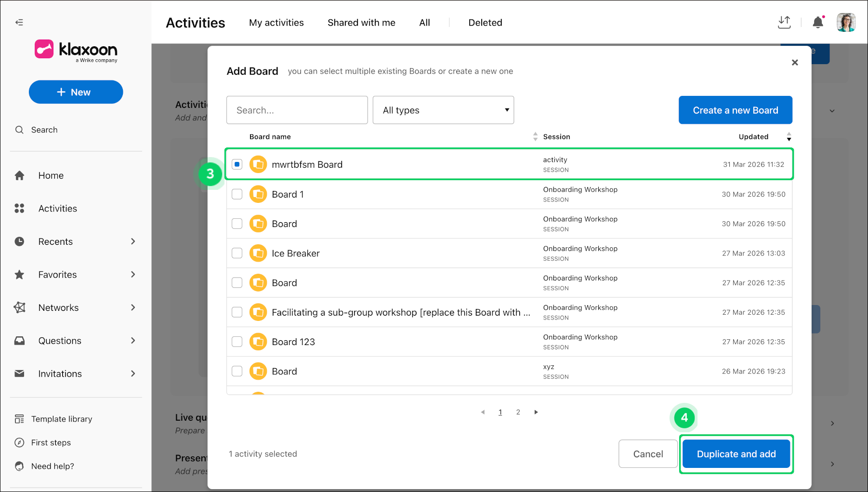The height and width of the screenshot is (492, 868).
Task: Switch to Shared with me tab
Action: coord(361,23)
